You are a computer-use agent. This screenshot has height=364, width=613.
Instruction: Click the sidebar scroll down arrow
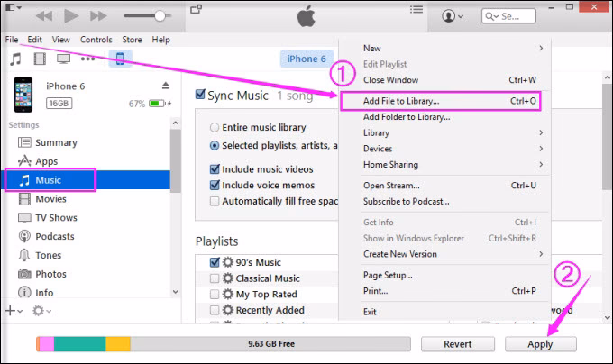(176, 291)
